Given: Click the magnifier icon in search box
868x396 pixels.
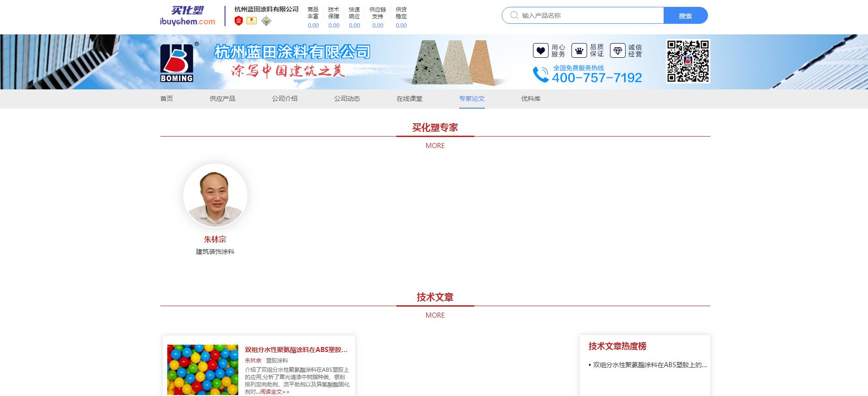Looking at the screenshot, I should click(514, 15).
